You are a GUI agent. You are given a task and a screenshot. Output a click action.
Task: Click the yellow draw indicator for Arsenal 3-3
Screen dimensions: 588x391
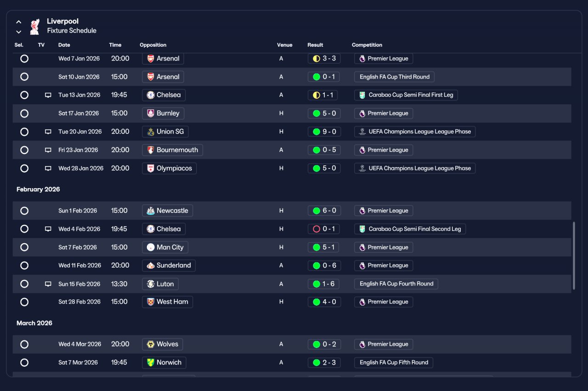[316, 59]
